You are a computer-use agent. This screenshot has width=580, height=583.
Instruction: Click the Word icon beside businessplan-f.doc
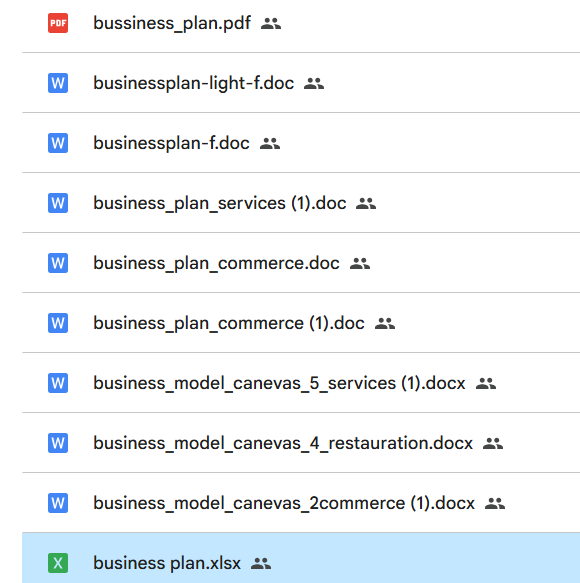click(x=58, y=143)
